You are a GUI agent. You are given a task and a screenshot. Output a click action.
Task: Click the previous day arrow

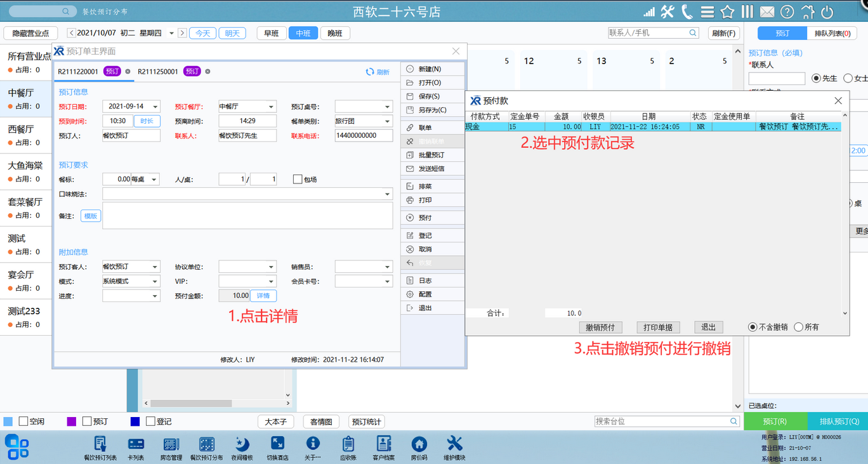pos(71,33)
